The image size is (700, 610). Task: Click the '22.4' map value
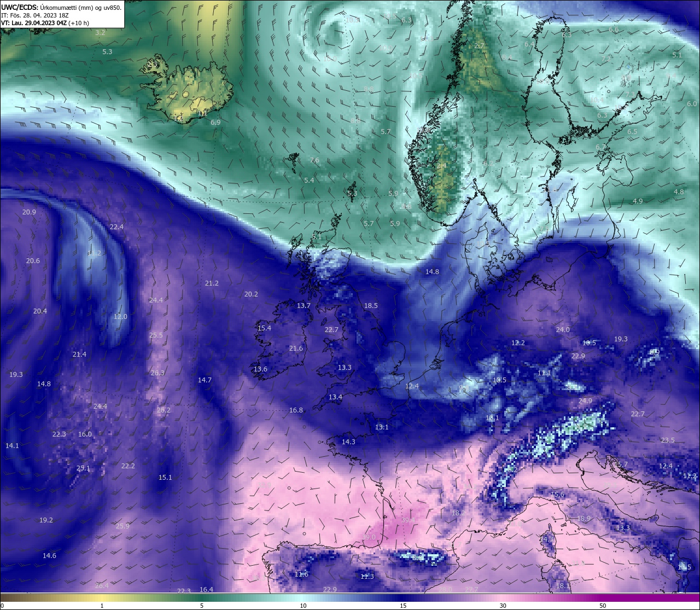click(116, 227)
